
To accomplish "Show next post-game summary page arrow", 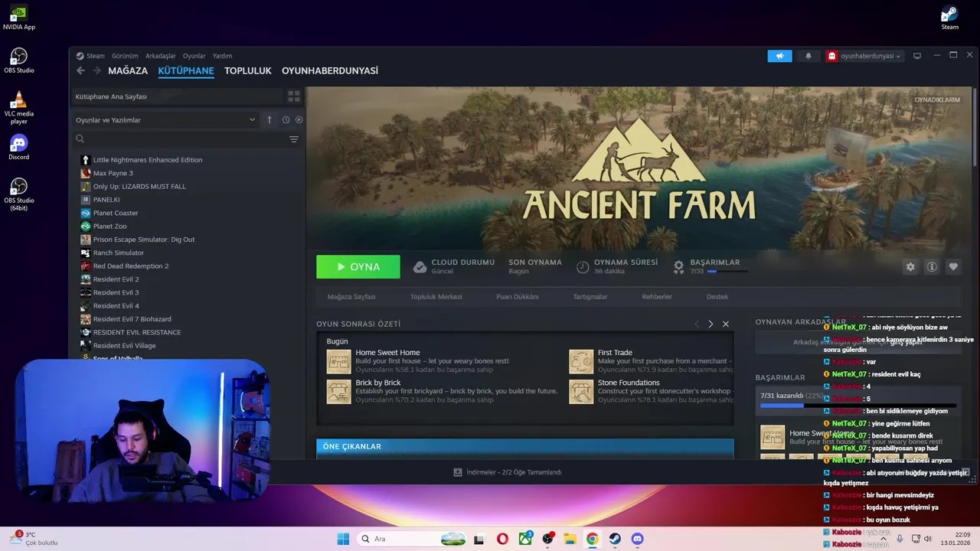I will [710, 324].
